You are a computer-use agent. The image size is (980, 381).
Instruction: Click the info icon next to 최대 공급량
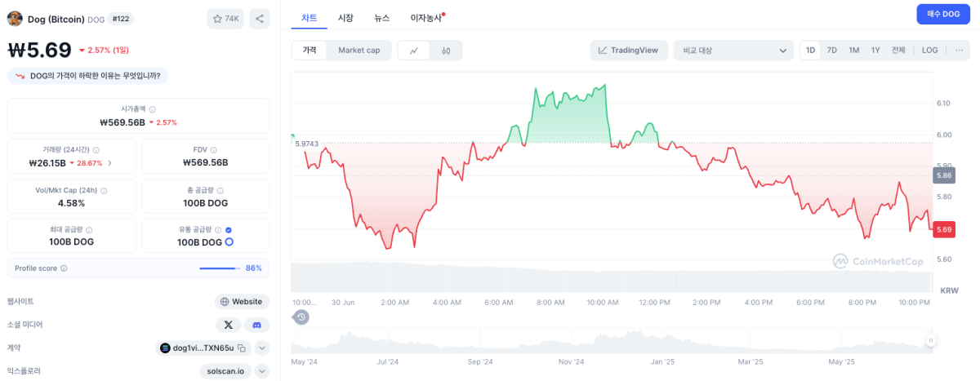89,230
